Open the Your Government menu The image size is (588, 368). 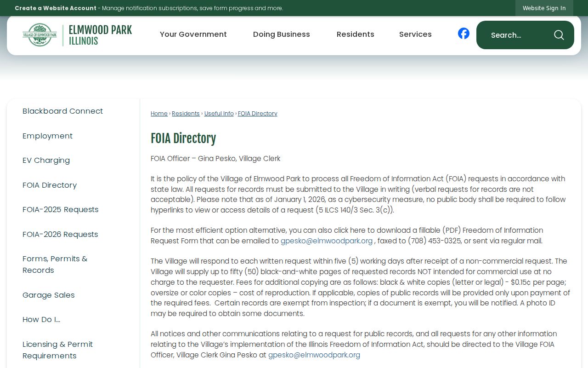click(193, 34)
